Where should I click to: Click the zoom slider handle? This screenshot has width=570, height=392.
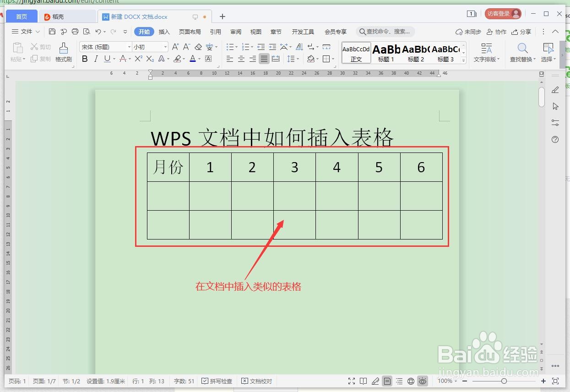[504, 381]
